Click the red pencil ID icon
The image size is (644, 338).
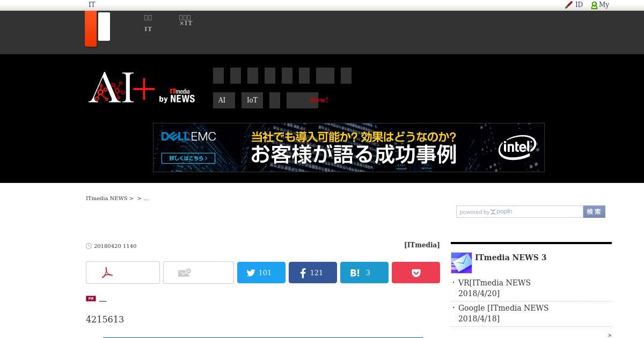[x=569, y=5]
